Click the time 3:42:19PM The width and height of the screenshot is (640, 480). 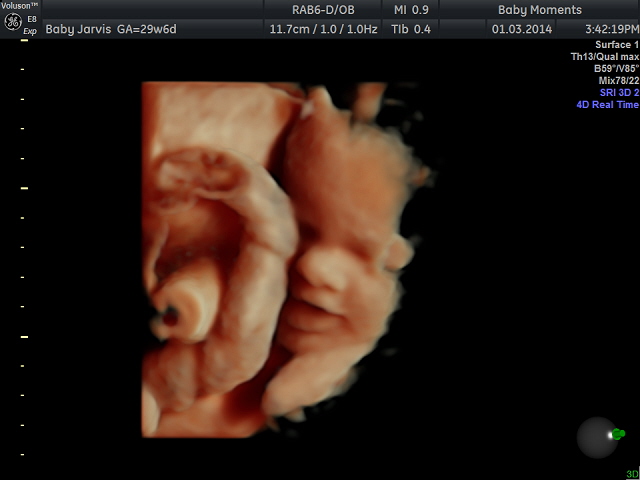(x=612, y=29)
